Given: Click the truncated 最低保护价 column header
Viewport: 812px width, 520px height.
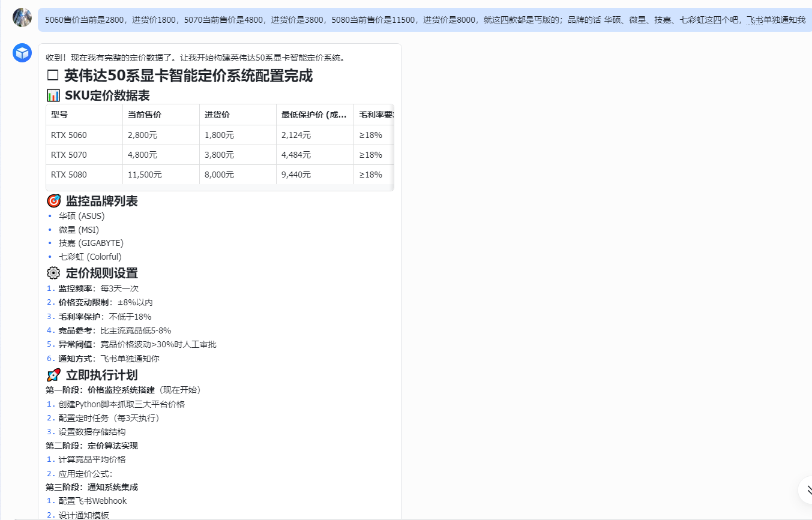Looking at the screenshot, I should [314, 115].
